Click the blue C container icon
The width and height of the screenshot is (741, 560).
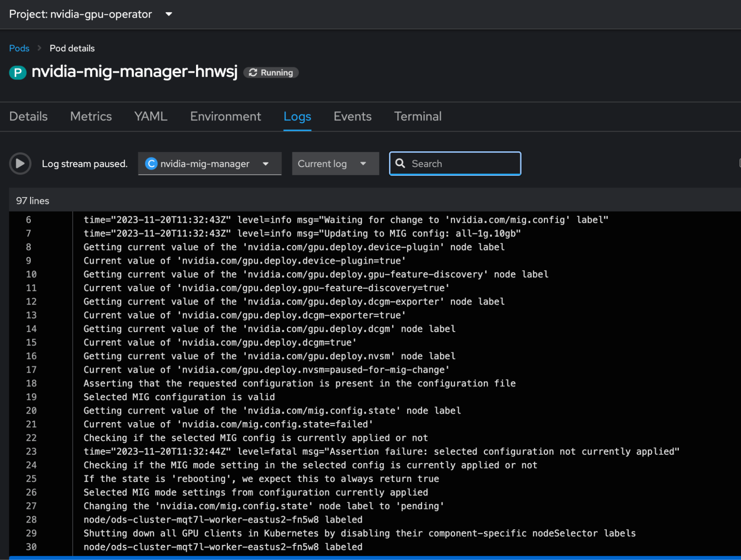pyautogui.click(x=151, y=163)
